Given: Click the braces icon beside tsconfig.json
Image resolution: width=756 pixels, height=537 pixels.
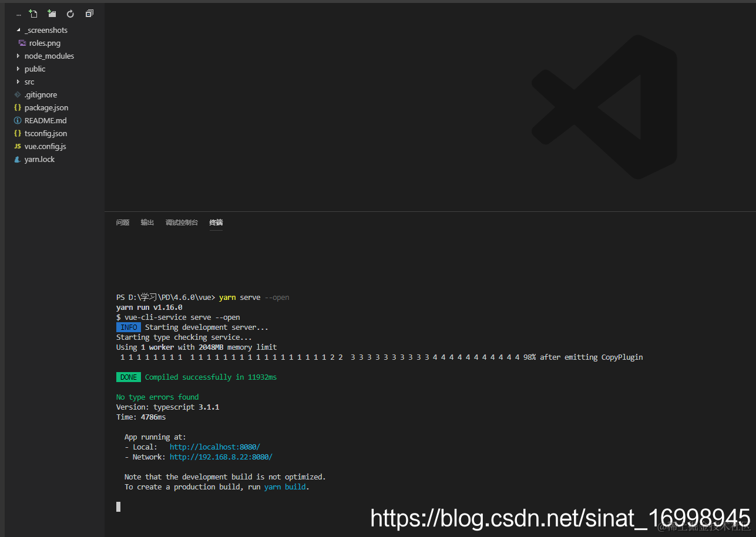Looking at the screenshot, I should point(18,133).
